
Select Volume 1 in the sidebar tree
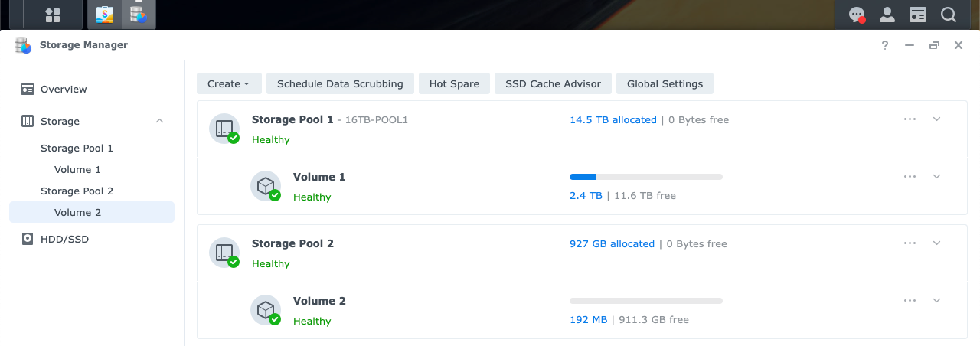point(77,169)
